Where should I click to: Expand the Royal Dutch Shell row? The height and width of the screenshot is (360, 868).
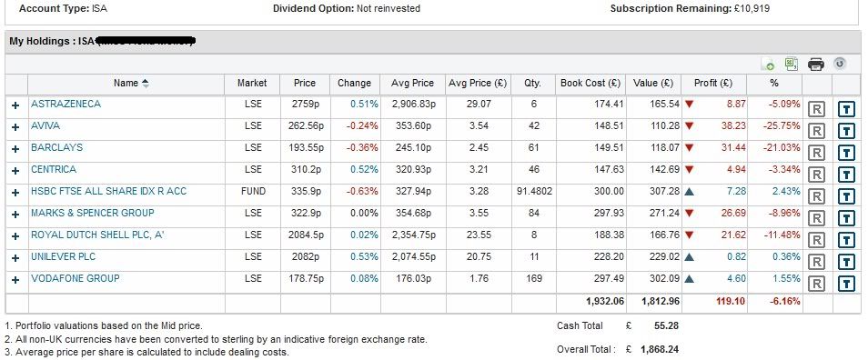pos(15,236)
